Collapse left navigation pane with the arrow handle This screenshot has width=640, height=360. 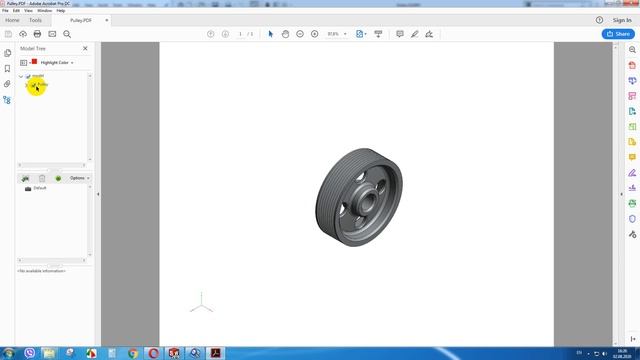(x=98, y=194)
